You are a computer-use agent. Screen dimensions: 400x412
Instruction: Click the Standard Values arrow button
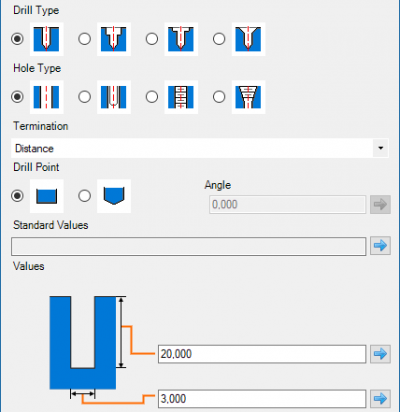click(x=380, y=246)
